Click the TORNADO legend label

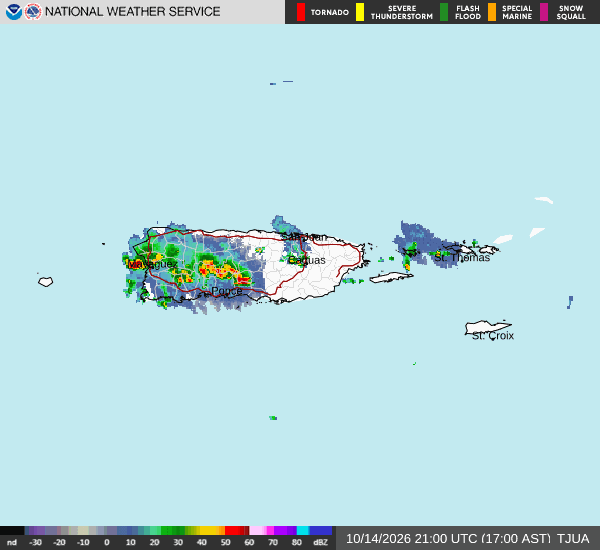click(x=329, y=12)
